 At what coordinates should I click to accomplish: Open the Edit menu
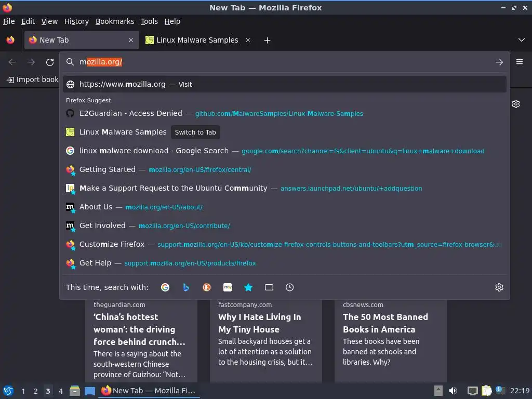(x=28, y=21)
